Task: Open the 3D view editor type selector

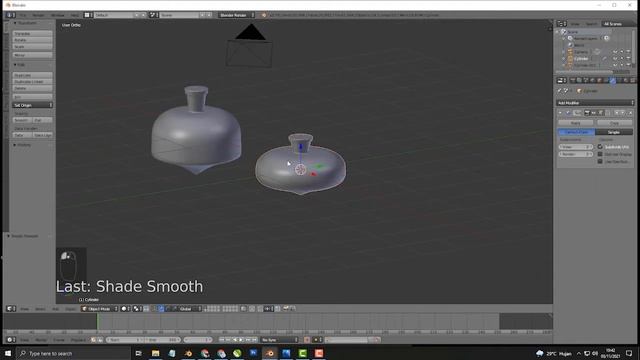Action: [11, 309]
